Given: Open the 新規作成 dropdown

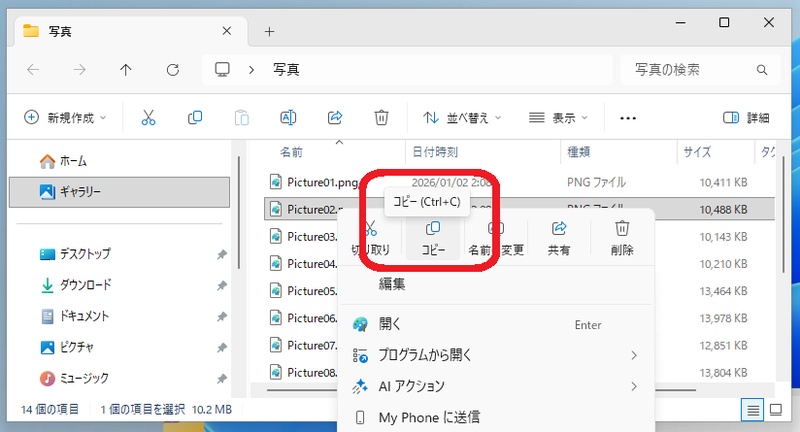Looking at the screenshot, I should tap(66, 118).
